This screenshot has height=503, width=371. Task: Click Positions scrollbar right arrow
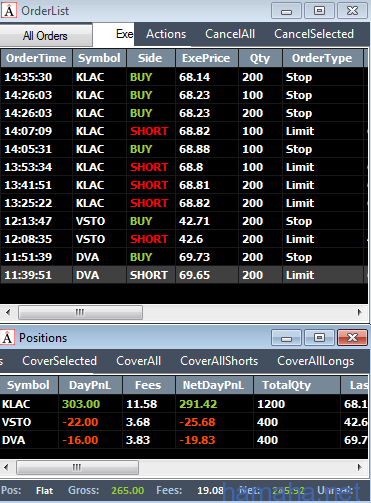pos(359,467)
